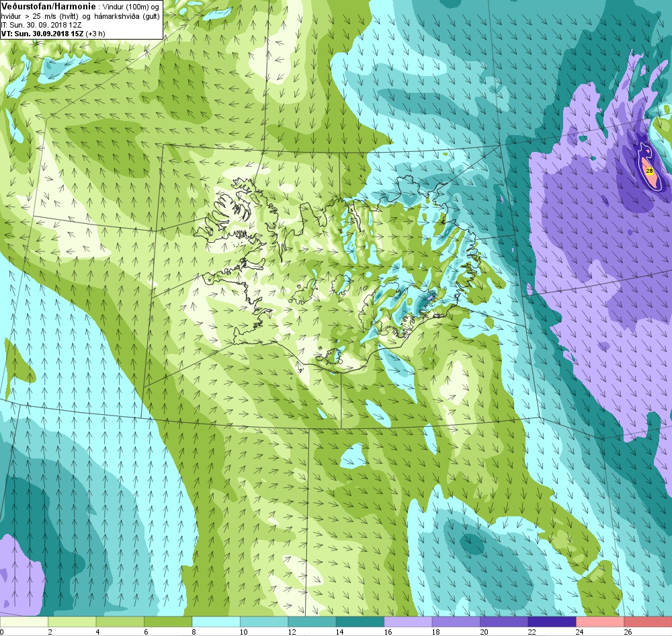Click the legend scale label 18
The image size is (672, 636).
click(436, 632)
